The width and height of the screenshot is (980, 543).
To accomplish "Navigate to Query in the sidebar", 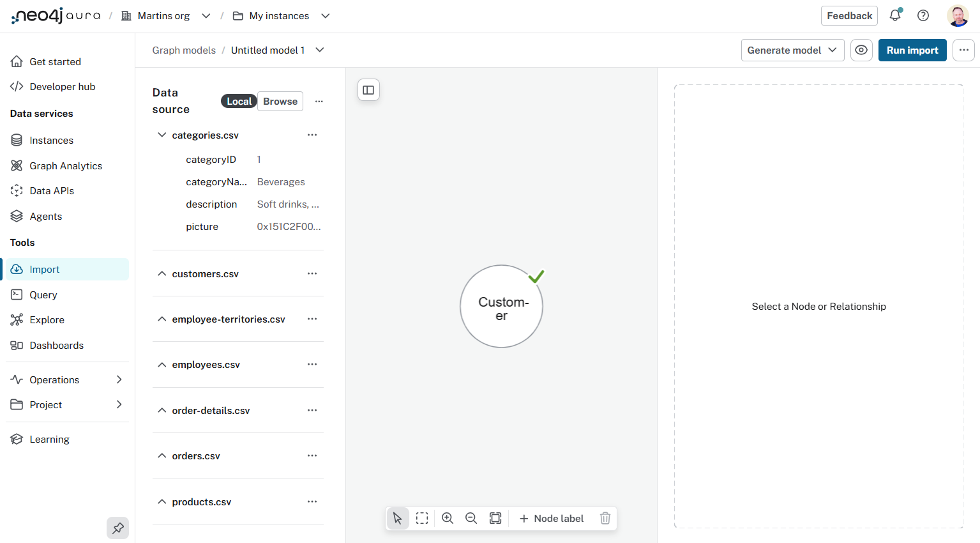I will tap(43, 294).
